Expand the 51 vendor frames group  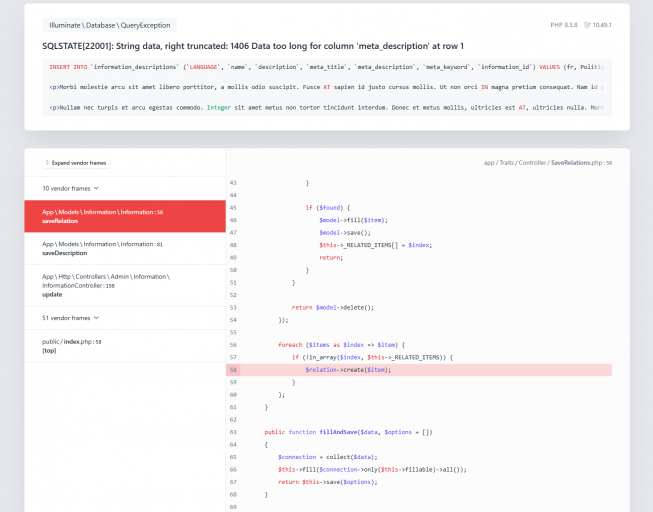click(125, 318)
